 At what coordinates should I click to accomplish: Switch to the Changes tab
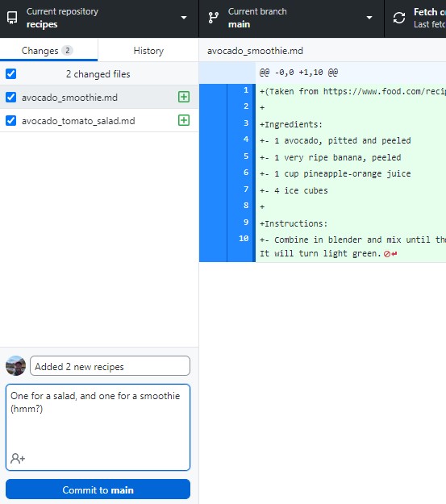click(48, 50)
